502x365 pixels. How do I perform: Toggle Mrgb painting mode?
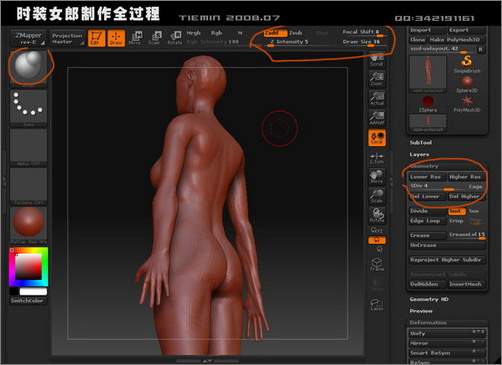coord(193,33)
